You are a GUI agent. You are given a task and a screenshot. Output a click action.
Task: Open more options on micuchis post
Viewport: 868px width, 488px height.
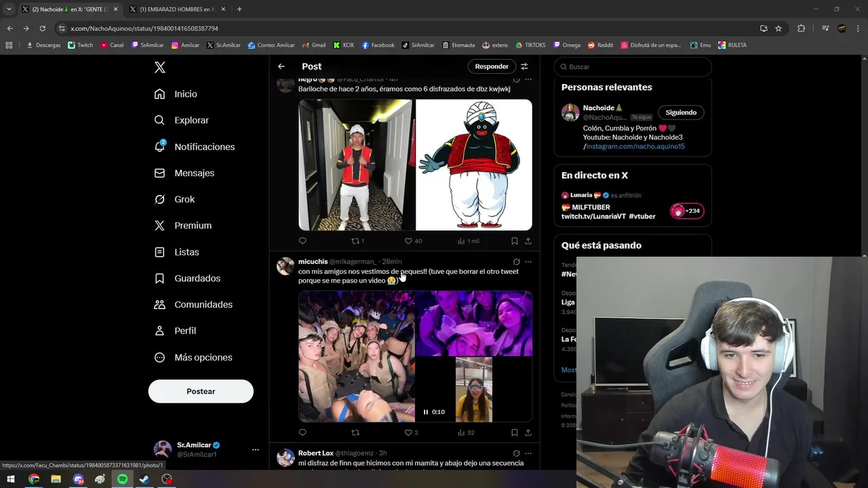(528, 262)
